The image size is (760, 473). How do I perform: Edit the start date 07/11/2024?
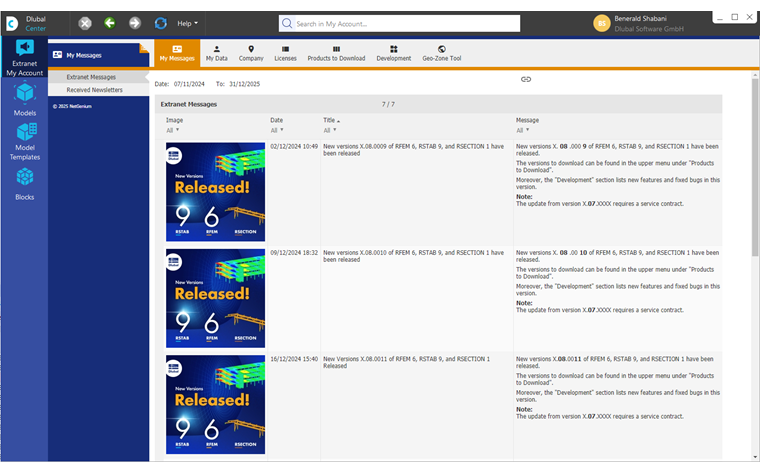pyautogui.click(x=189, y=84)
